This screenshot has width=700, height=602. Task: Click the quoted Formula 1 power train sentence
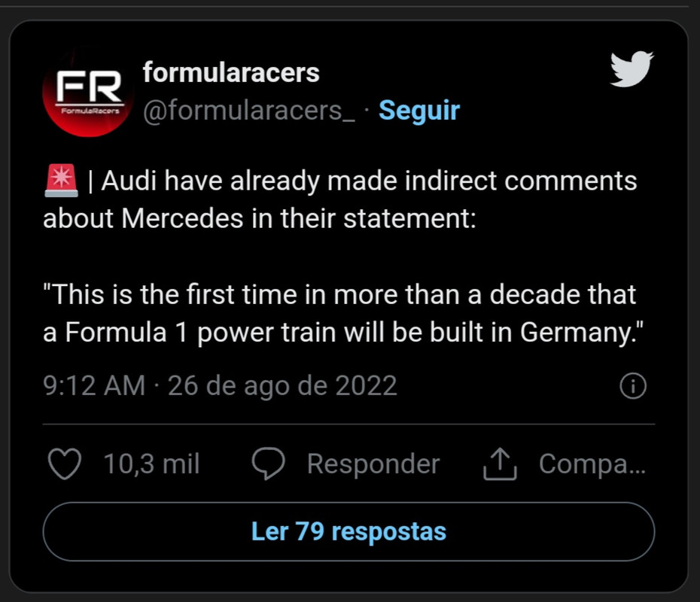click(343, 313)
